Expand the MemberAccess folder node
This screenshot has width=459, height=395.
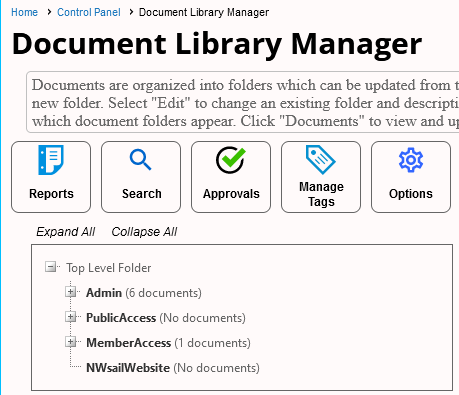pos(70,342)
